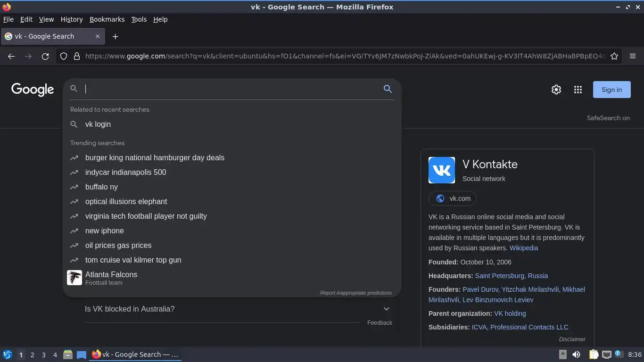Open the Lev Binzumovich Leviev link
Image resolution: width=644 pixels, height=362 pixels.
point(498,300)
